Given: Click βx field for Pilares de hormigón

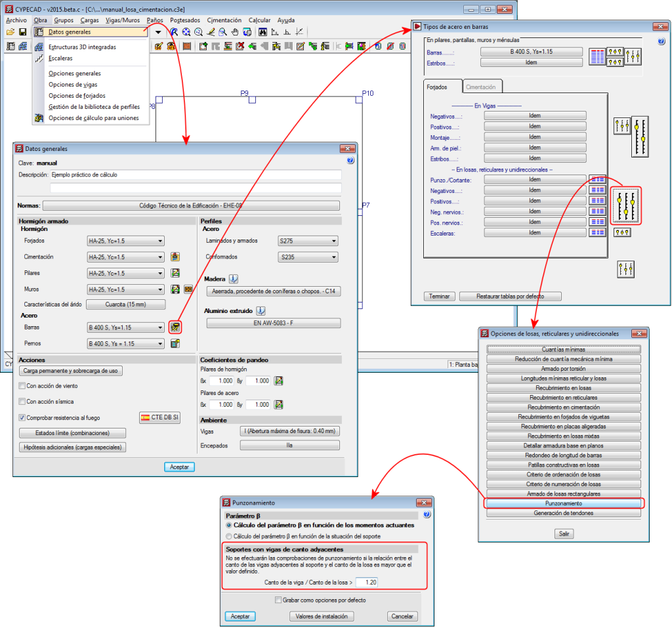Looking at the screenshot, I should (x=222, y=381).
